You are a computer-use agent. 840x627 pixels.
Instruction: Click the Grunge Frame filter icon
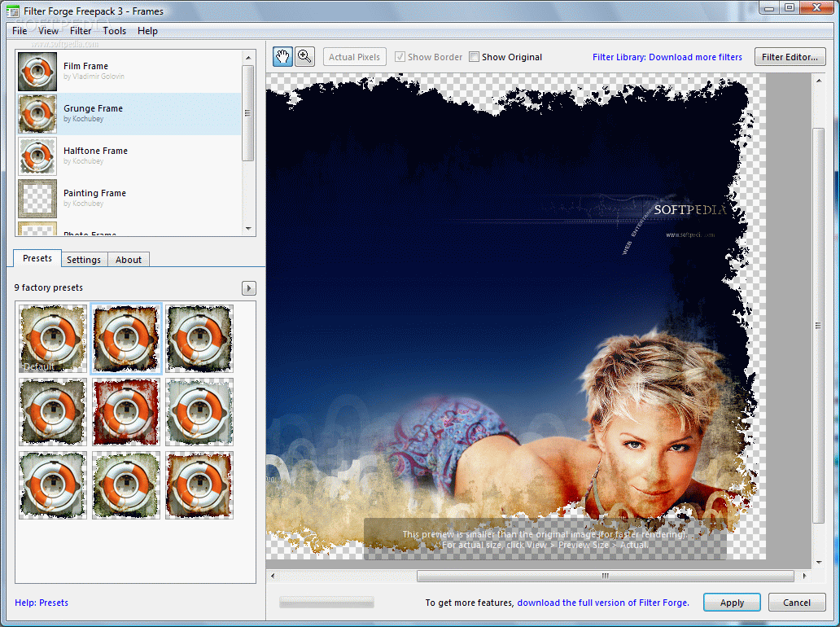(x=37, y=114)
